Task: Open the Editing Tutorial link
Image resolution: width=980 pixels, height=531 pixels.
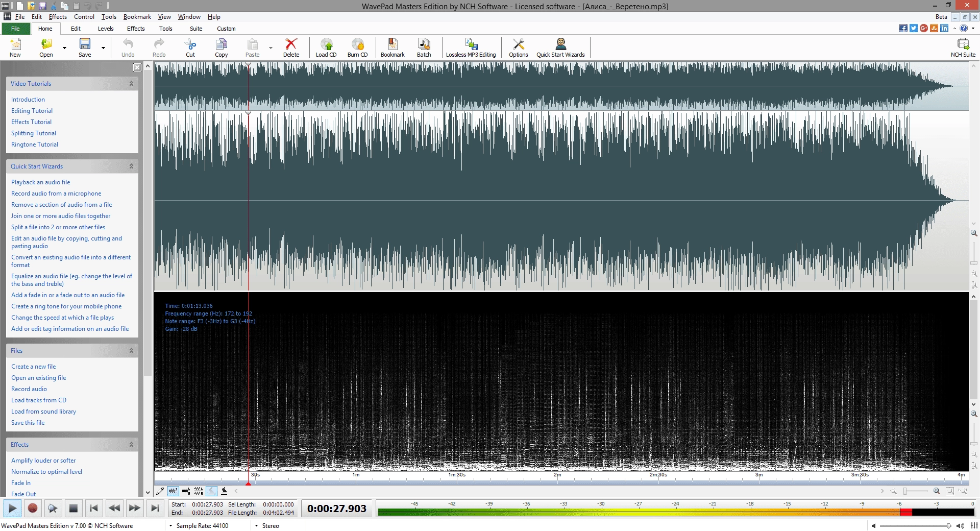Action: tap(32, 111)
